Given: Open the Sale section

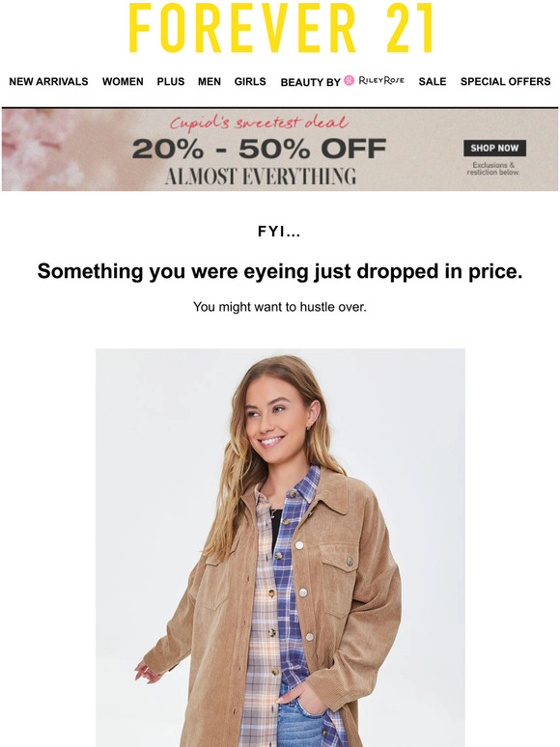Looking at the screenshot, I should click(433, 81).
